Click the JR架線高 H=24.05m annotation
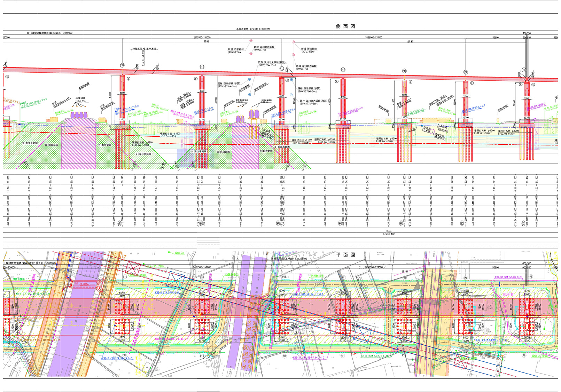 (x=80, y=100)
